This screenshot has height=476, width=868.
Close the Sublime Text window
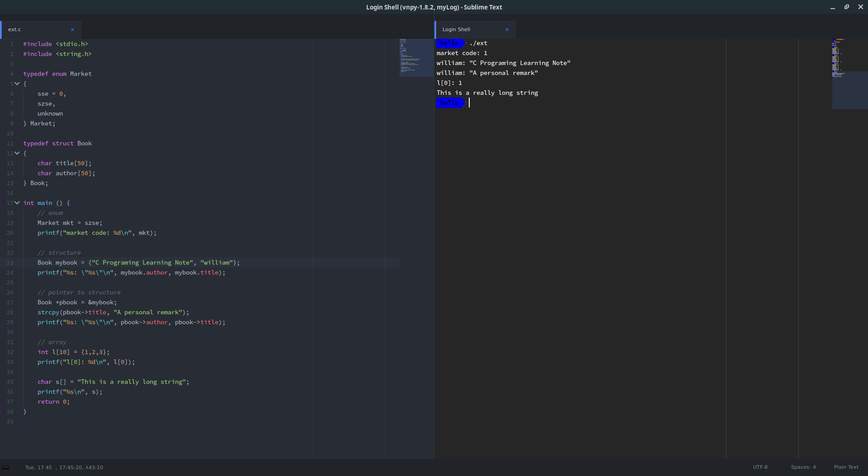861,7
